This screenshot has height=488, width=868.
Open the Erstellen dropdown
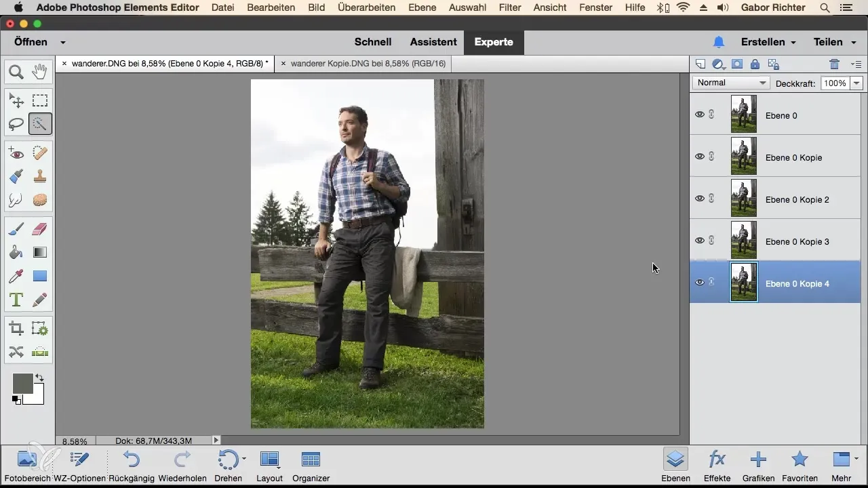pos(768,42)
